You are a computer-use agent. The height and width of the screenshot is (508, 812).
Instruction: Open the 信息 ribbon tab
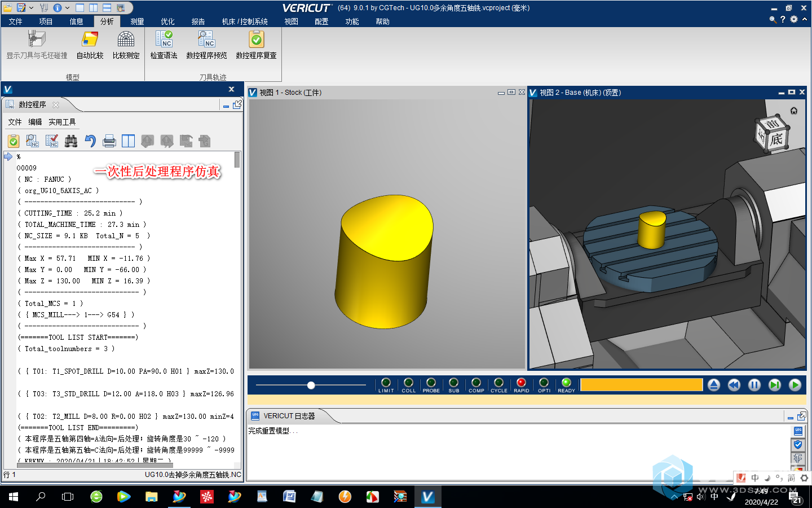(x=76, y=21)
